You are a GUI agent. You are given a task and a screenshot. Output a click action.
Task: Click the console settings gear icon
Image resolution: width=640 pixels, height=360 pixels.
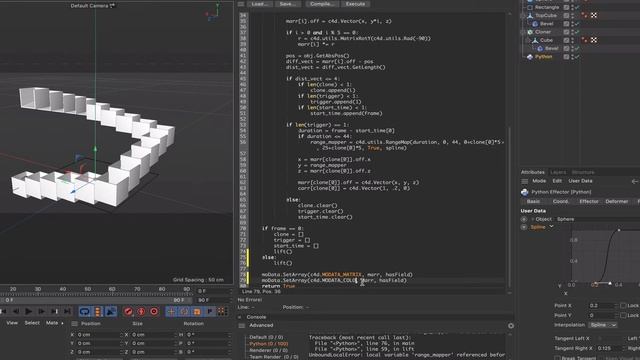point(511,326)
